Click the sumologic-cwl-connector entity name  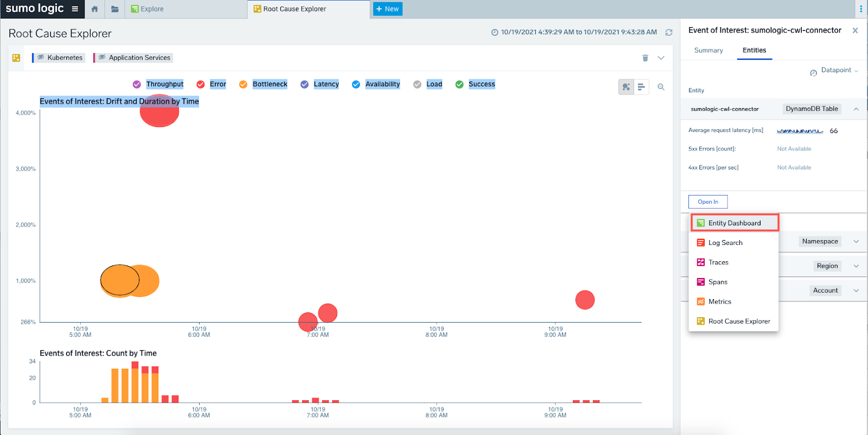pyautogui.click(x=725, y=109)
